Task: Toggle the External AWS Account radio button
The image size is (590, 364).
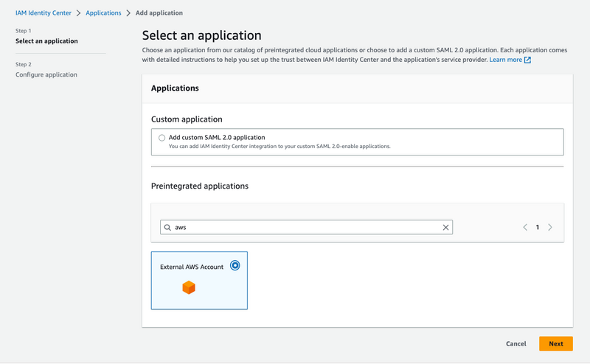Action: (235, 265)
